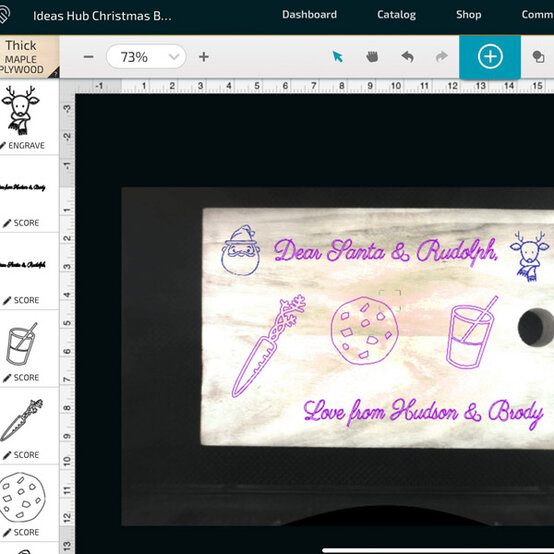The width and height of the screenshot is (554, 554).
Task: Open the shapes combine tool icon
Action: (x=538, y=57)
